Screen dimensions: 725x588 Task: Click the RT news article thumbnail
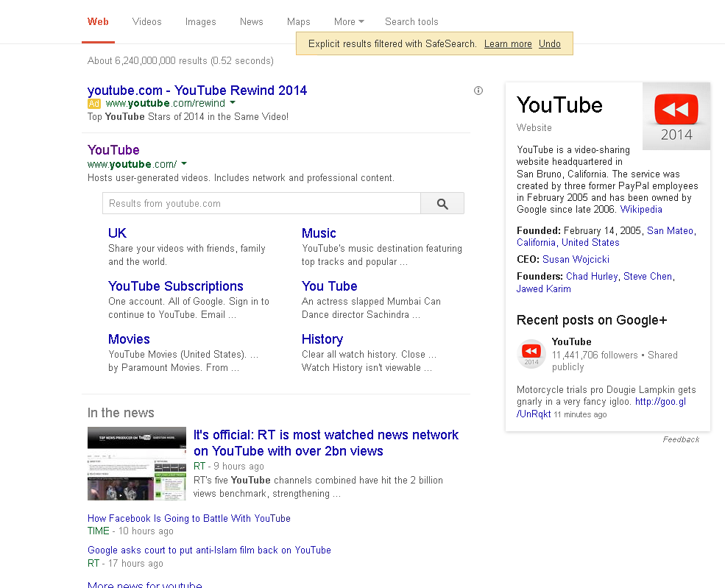[x=137, y=464]
